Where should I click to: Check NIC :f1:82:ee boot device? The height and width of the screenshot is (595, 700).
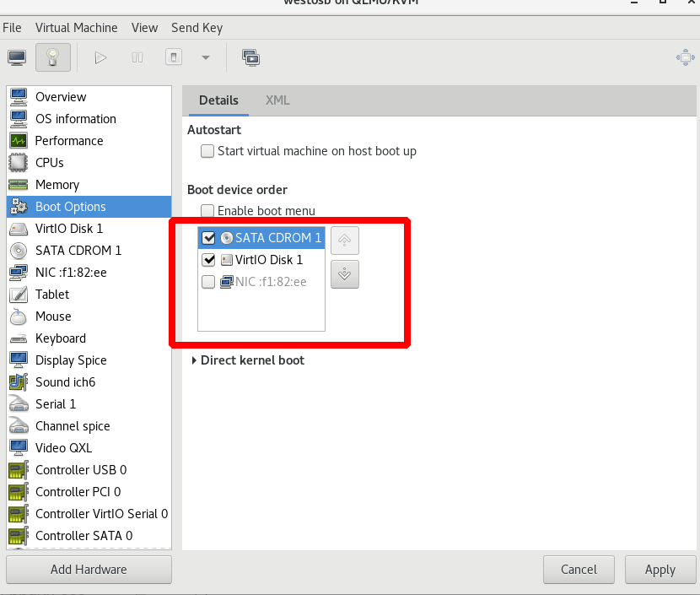point(208,282)
